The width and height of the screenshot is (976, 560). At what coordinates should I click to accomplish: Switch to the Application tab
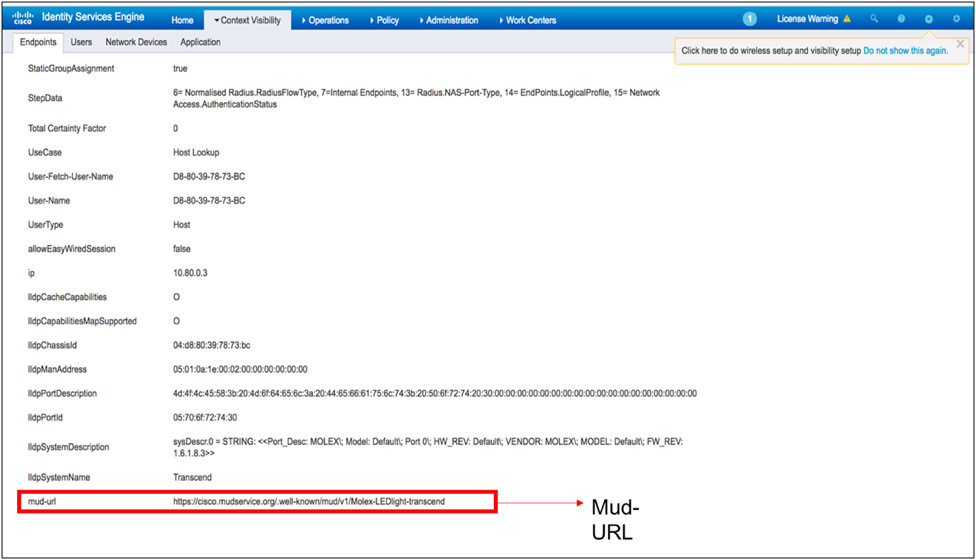tap(200, 42)
